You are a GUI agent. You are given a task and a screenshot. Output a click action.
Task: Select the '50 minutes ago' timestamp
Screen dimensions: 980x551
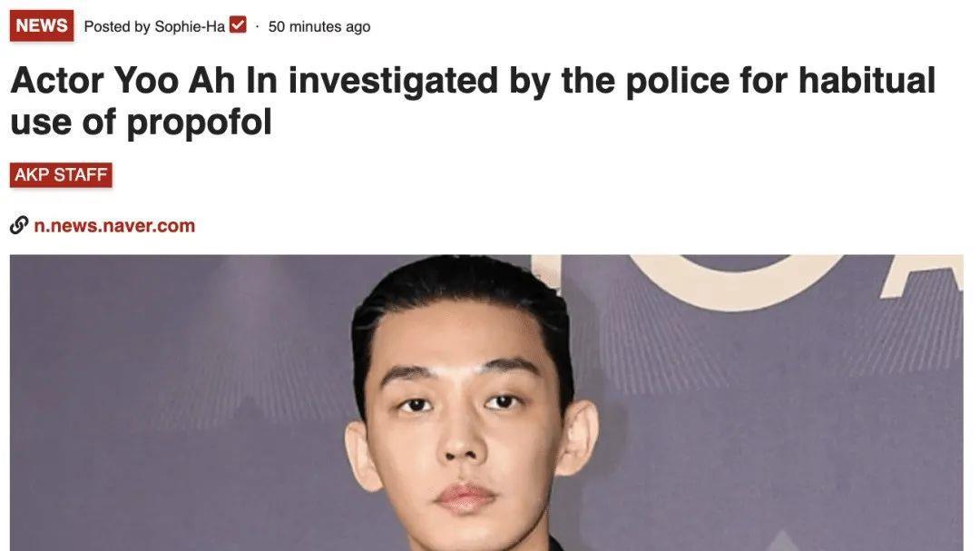pyautogui.click(x=319, y=26)
